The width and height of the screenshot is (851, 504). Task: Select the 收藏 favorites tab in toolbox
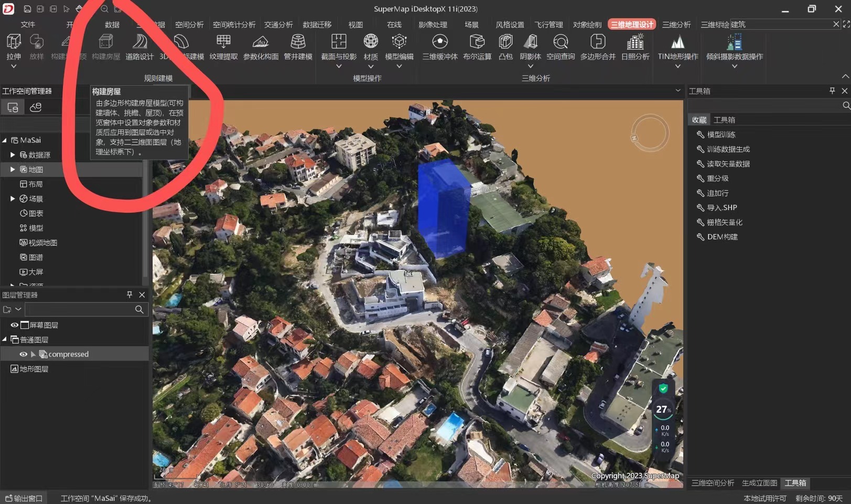point(699,120)
